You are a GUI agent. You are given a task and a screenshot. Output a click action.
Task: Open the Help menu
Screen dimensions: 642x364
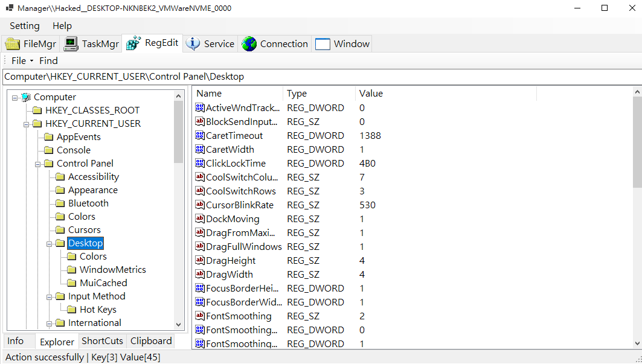pos(62,26)
